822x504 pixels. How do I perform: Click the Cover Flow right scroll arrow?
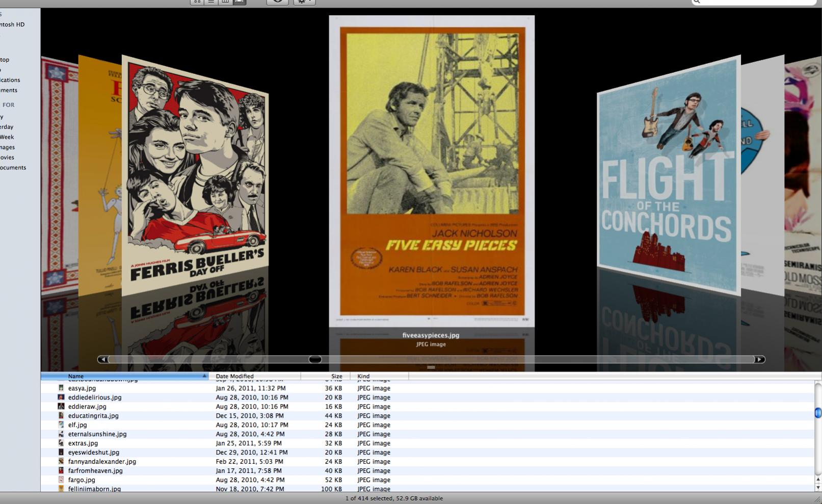[x=760, y=359]
